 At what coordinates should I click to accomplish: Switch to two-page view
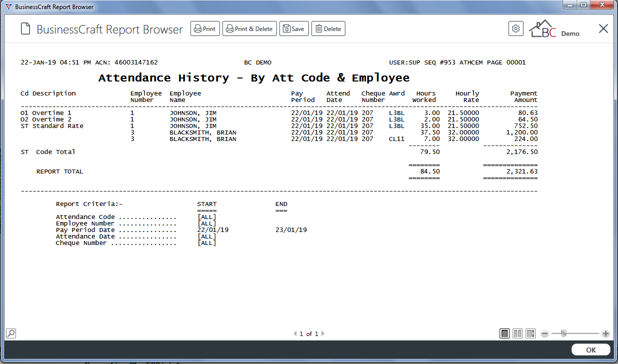click(x=517, y=333)
